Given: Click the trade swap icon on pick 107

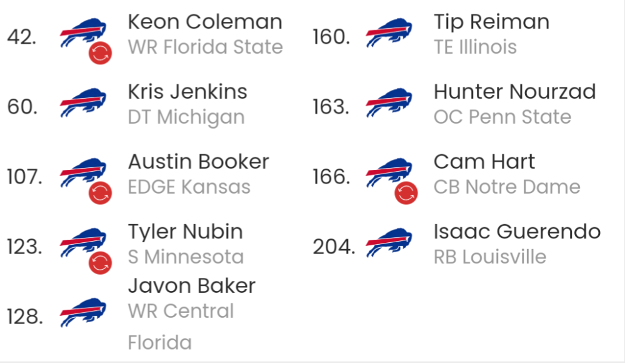Looking at the screenshot, I should pos(100,193).
